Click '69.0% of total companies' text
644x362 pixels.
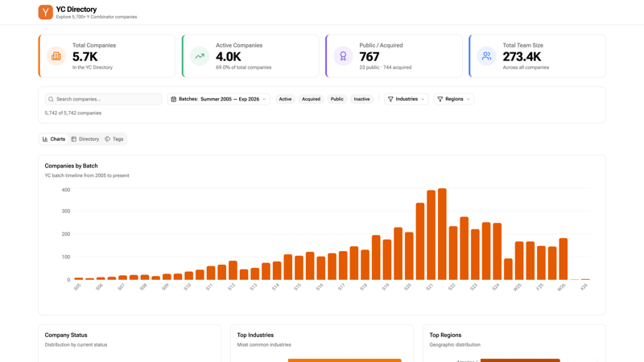click(244, 68)
